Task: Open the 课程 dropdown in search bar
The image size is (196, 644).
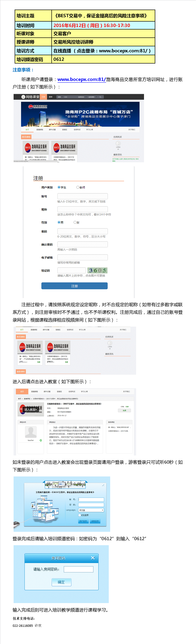Action: [x=60, y=97]
